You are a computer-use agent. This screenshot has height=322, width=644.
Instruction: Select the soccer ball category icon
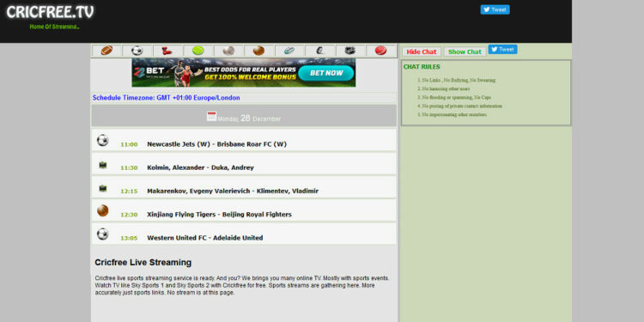[x=137, y=51]
